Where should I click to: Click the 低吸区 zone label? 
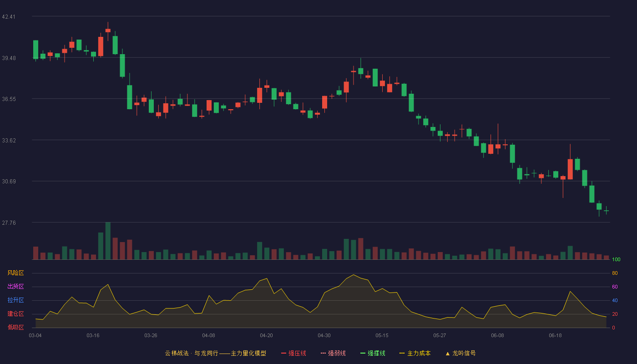click(15, 328)
